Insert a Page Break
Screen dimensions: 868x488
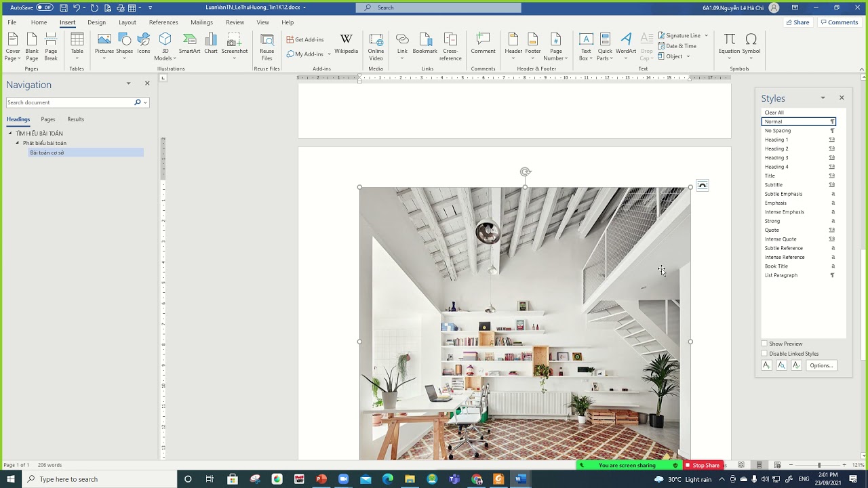[51, 46]
